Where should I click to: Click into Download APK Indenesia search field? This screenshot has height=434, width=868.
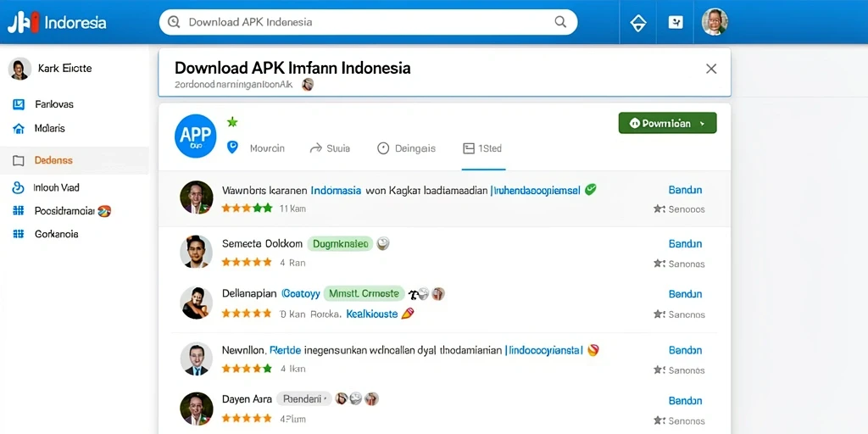tap(368, 22)
